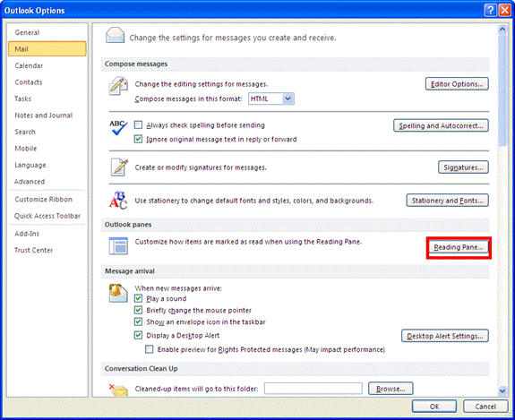Close the Outlook Options window
515x420 pixels.
[504, 11]
